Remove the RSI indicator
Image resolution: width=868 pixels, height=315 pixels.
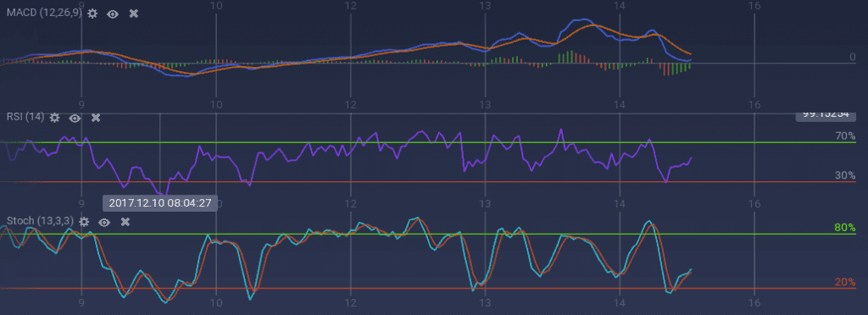(x=95, y=118)
